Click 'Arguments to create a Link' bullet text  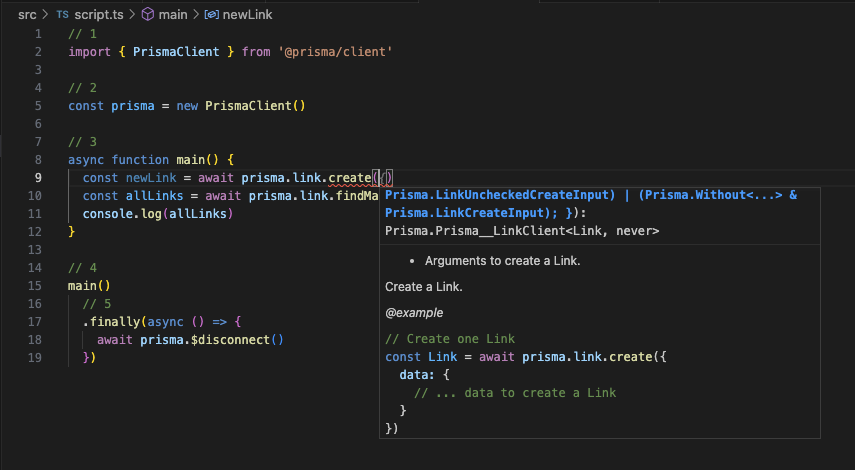point(502,261)
